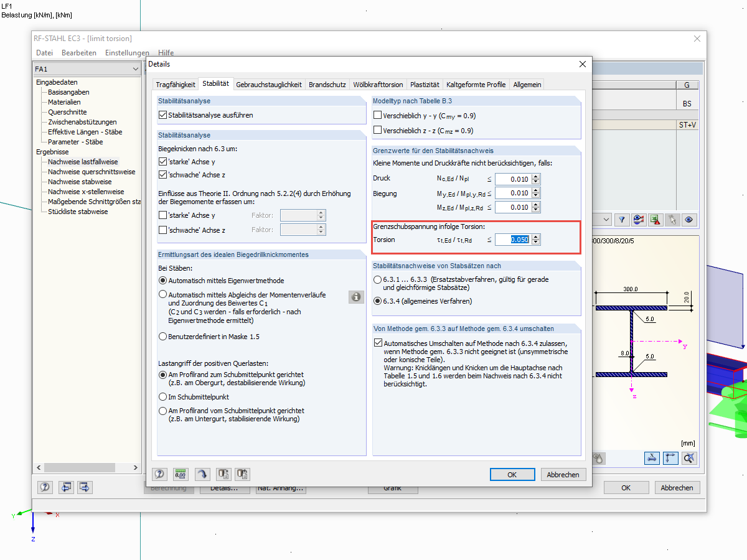Toggle 'Automatisches Umschalten auf Methode nach 6.3.4' checkbox

(378, 343)
